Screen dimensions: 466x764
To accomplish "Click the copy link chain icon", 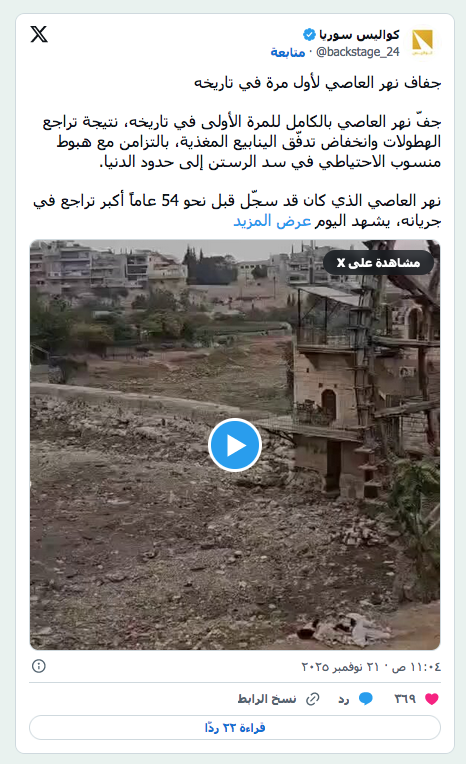I will [312, 699].
